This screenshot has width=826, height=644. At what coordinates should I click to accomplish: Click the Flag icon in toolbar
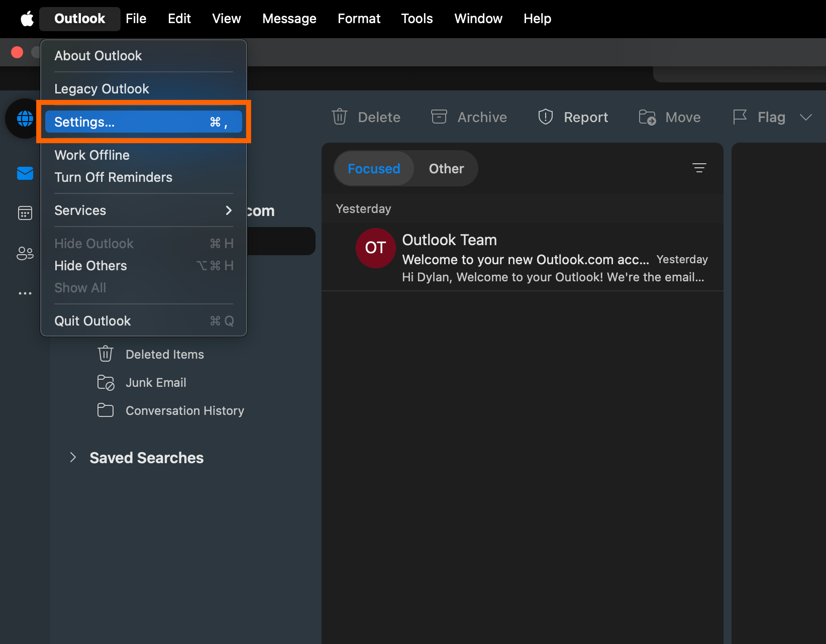coord(740,117)
